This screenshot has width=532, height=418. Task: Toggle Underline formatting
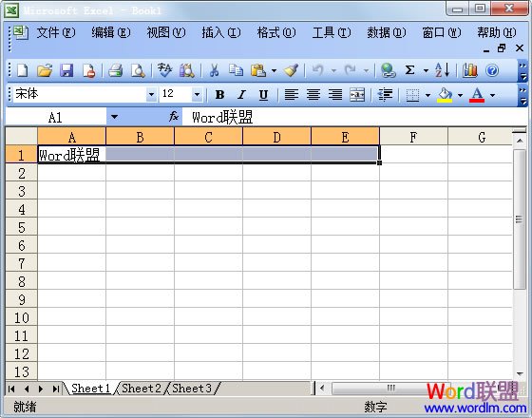click(x=263, y=95)
